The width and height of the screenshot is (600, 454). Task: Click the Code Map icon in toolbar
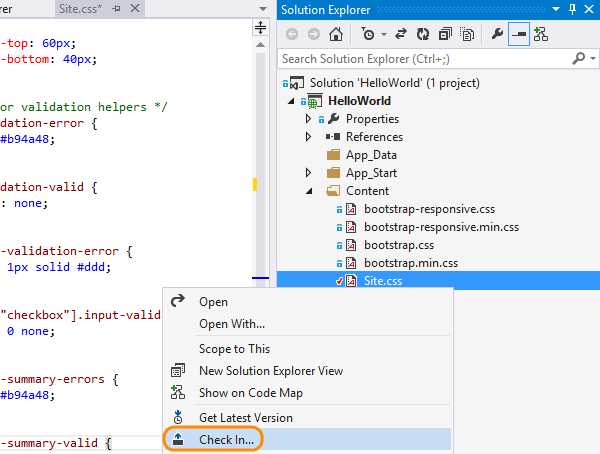click(x=541, y=34)
